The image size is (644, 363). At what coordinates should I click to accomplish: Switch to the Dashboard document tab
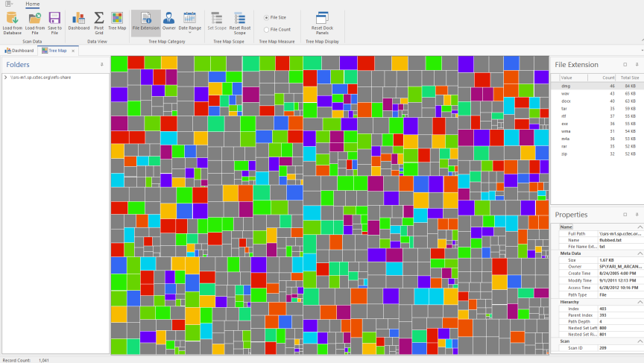[x=19, y=51]
